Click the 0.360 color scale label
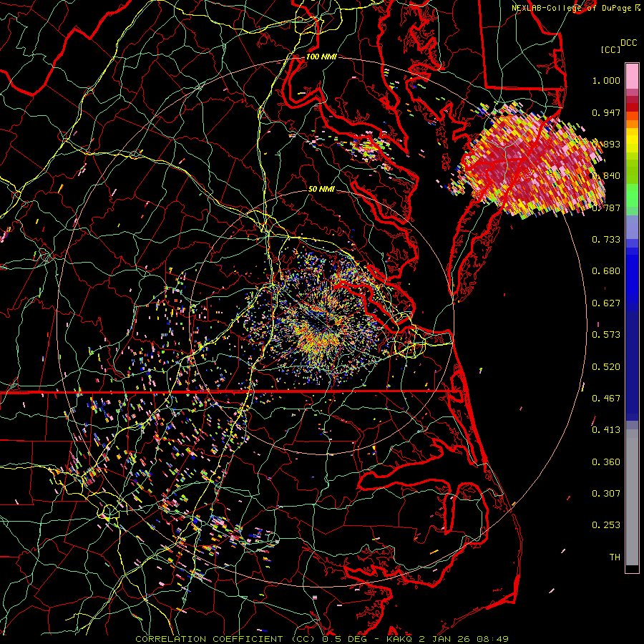Screen dimensions: 644x644 (606, 462)
